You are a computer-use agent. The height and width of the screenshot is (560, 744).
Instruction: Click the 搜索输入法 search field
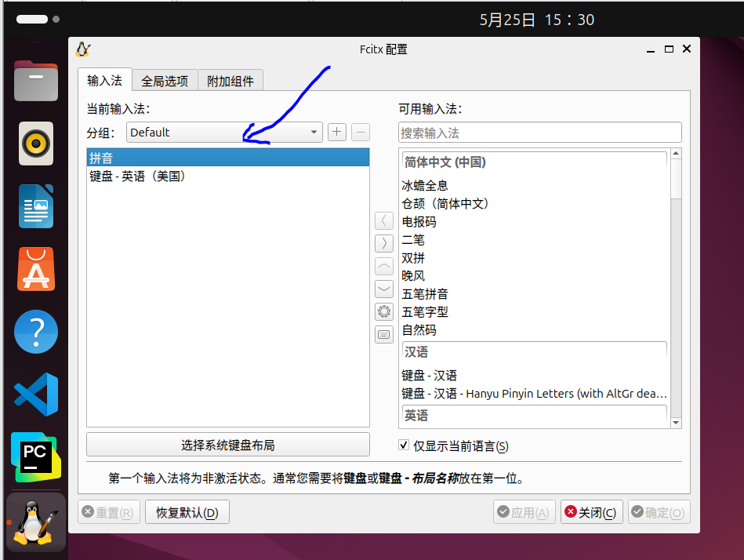click(540, 133)
